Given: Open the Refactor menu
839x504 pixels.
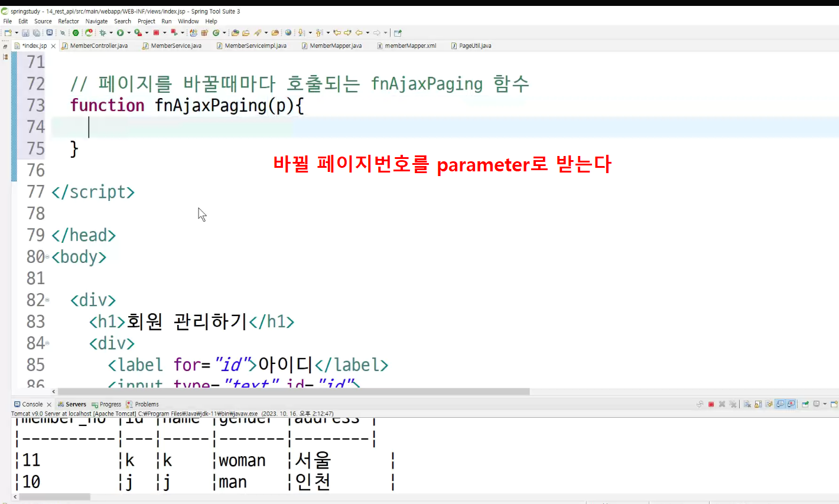Looking at the screenshot, I should click(69, 21).
